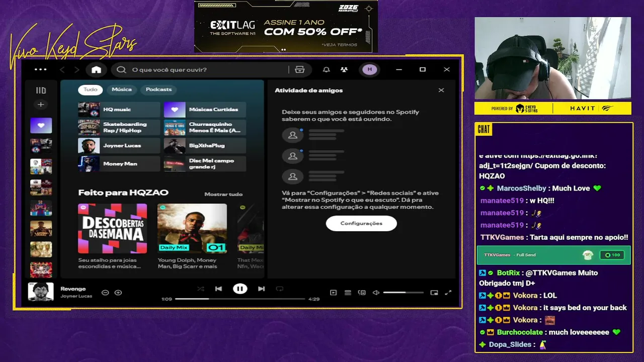Seek within the song progress bar
The image size is (644, 362).
click(x=240, y=299)
